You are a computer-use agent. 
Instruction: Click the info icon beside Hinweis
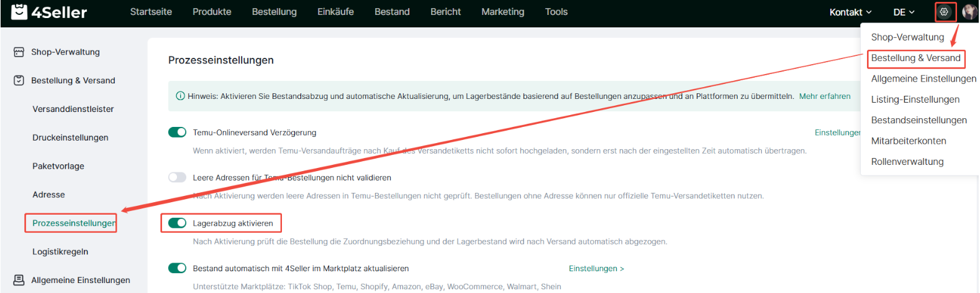click(180, 96)
